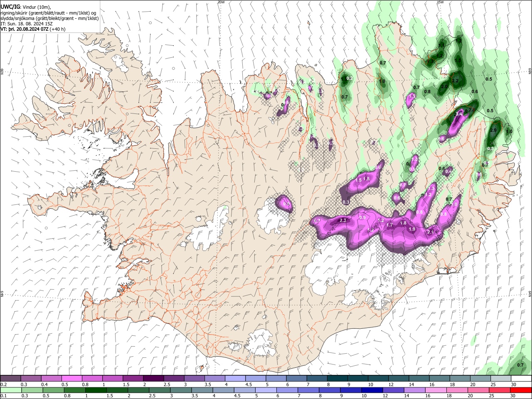The height and width of the screenshot is (399, 532).
Task: Click the '20W' longitude label at top edge
Action: [x=221, y=2]
